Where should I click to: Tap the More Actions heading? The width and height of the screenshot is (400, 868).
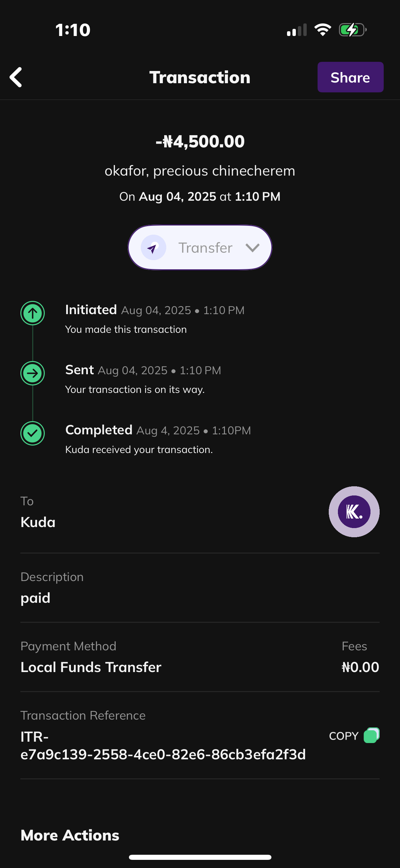point(70,835)
